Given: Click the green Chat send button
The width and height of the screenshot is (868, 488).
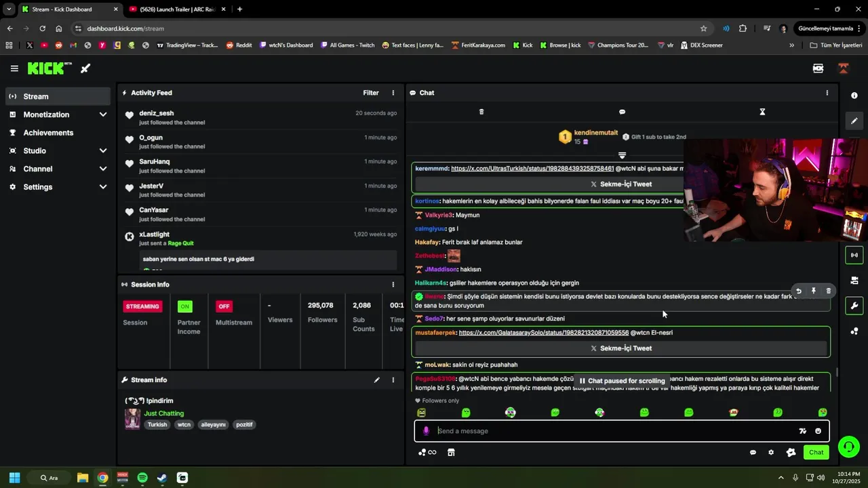Looking at the screenshot, I should click(816, 452).
